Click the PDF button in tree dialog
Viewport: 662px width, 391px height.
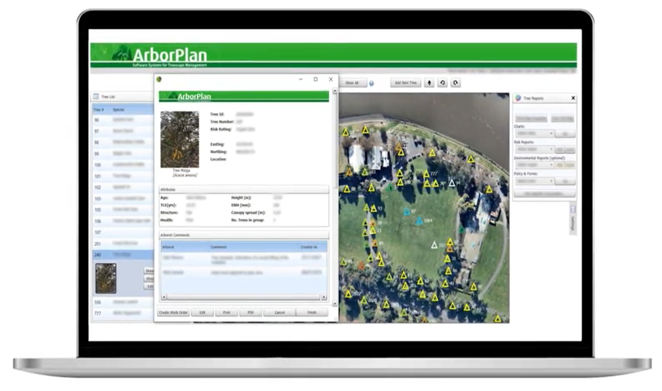250,312
